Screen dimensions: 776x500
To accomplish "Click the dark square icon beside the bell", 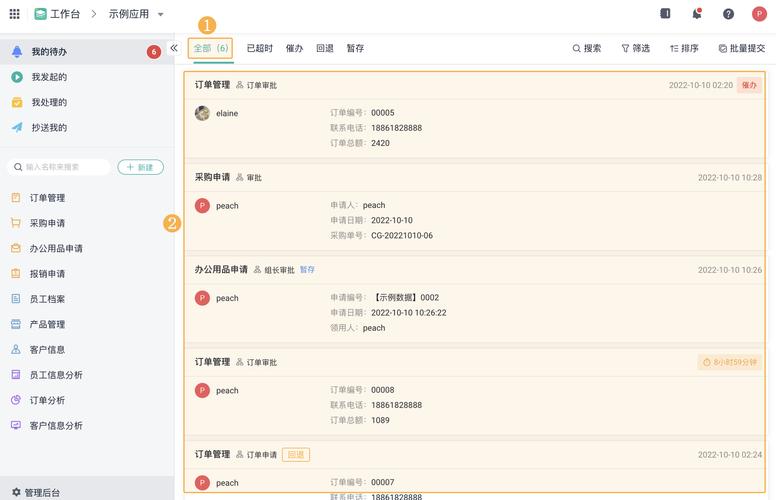I will [x=666, y=14].
